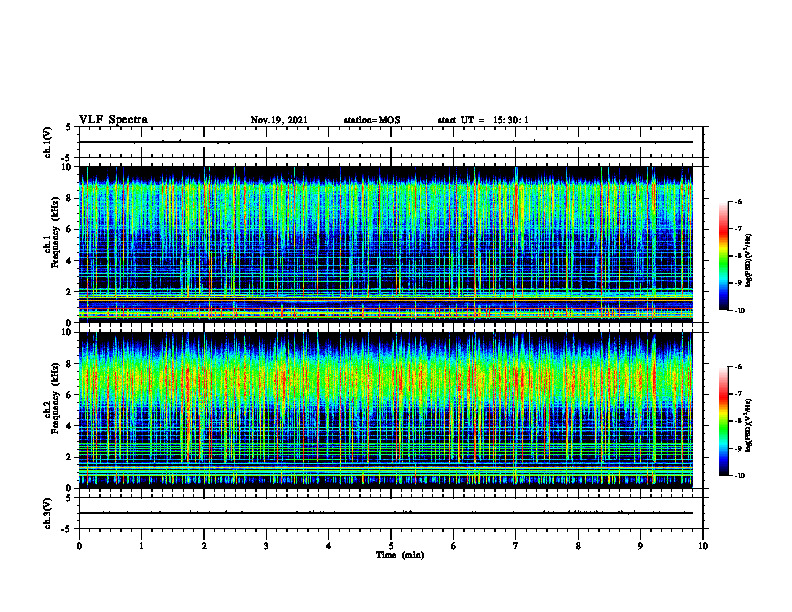The image size is (792, 612).
Task: Click the time axis tick label "0"
Action: point(79,546)
